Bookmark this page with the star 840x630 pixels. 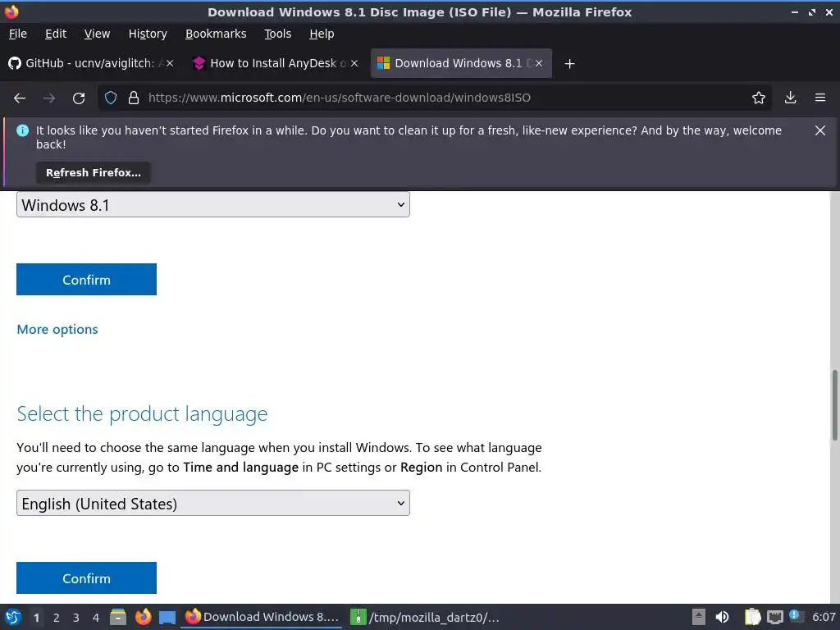[759, 98]
